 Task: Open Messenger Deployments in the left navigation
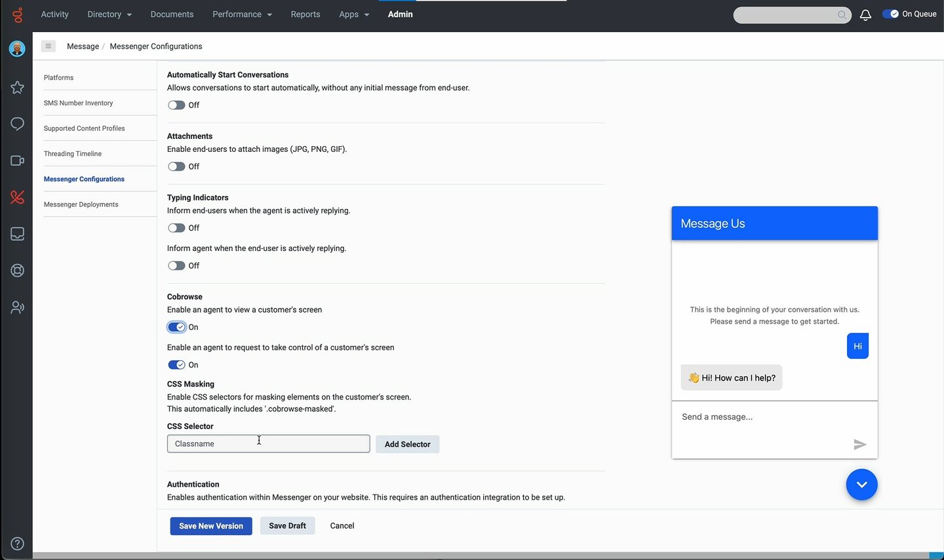click(81, 204)
